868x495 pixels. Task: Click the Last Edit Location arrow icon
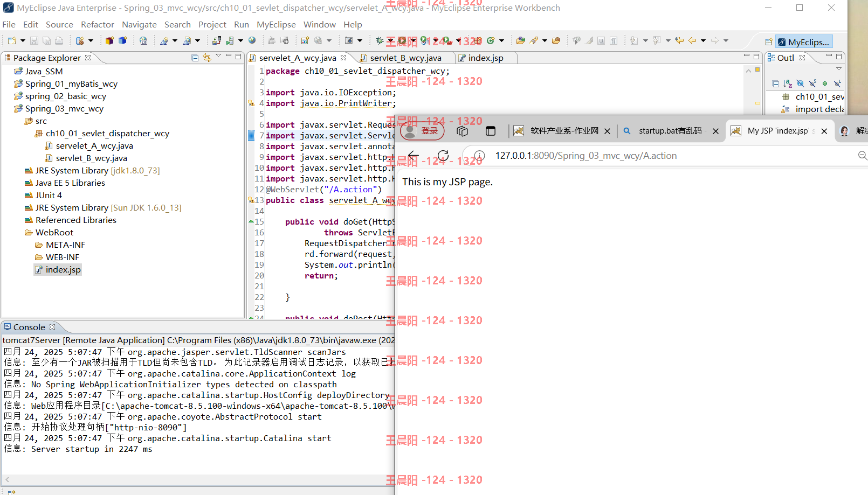coord(679,40)
